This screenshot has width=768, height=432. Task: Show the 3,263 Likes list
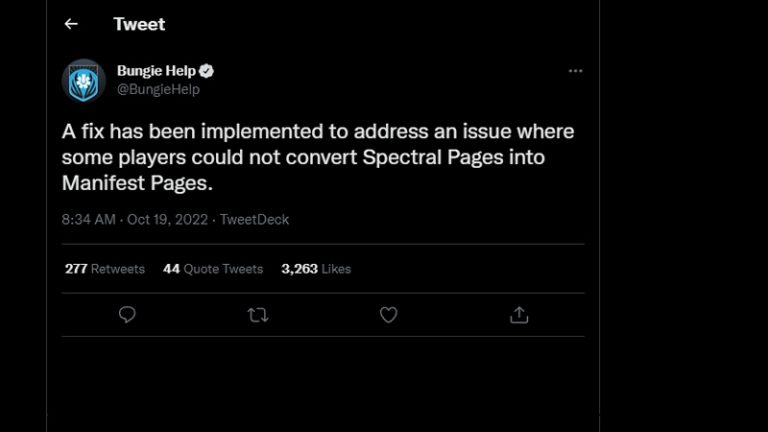click(x=316, y=269)
